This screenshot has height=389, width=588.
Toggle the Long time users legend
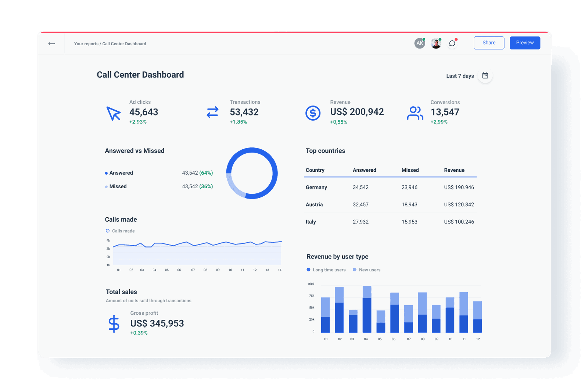[x=326, y=270]
